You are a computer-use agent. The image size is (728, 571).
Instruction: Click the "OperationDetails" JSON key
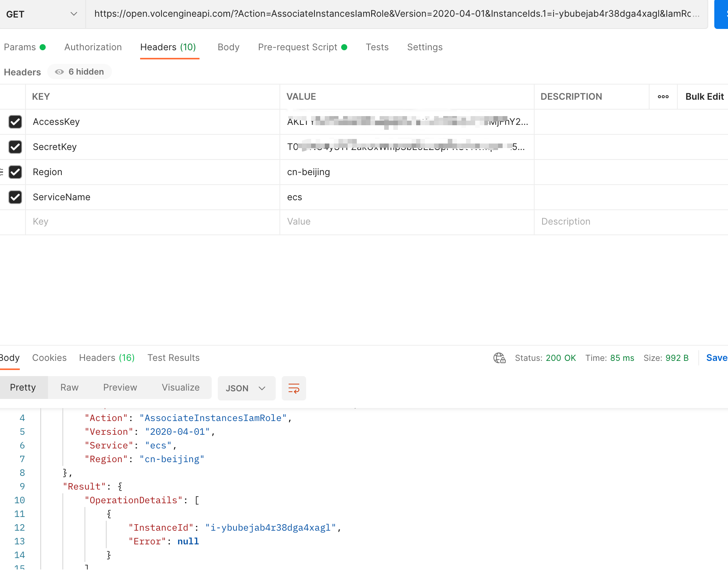pos(133,500)
